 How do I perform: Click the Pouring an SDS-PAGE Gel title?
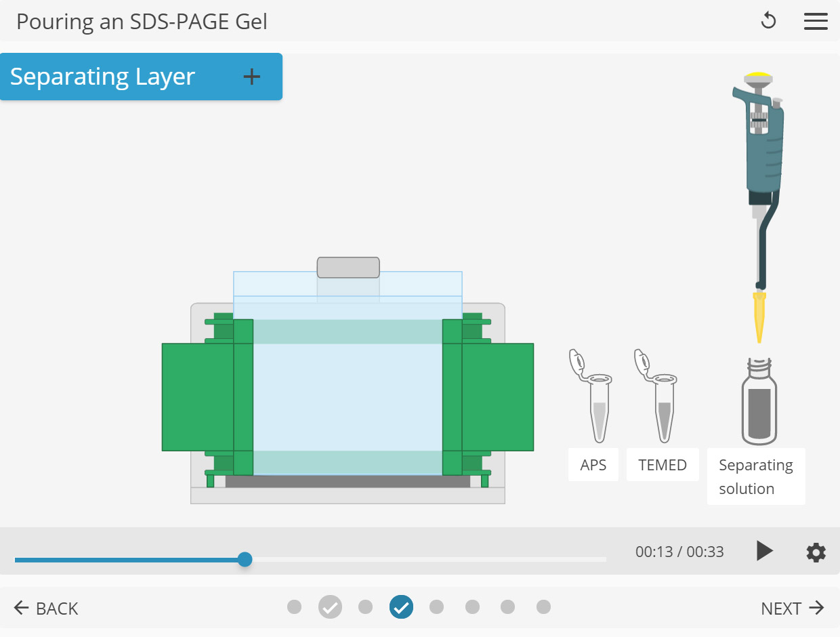(x=143, y=21)
